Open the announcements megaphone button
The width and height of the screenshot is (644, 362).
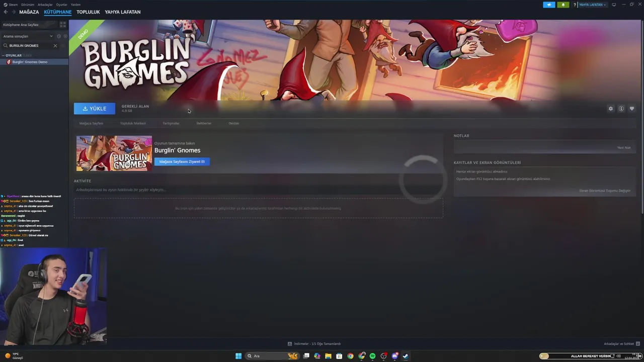click(549, 5)
